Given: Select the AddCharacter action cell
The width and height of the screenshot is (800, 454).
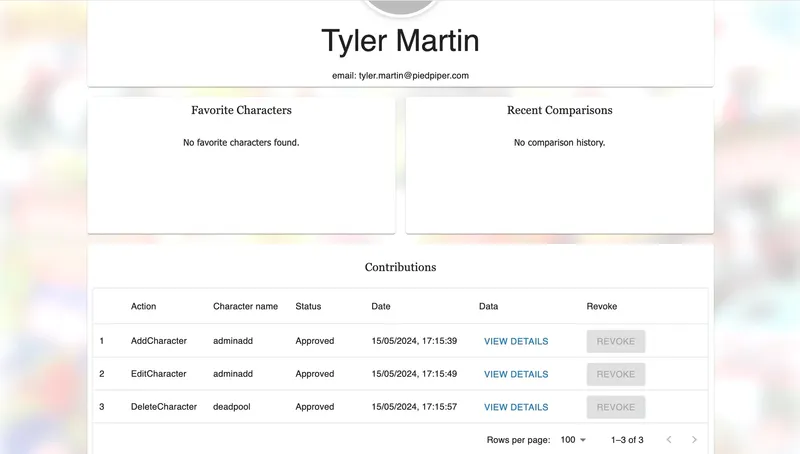Looking at the screenshot, I should click(159, 341).
